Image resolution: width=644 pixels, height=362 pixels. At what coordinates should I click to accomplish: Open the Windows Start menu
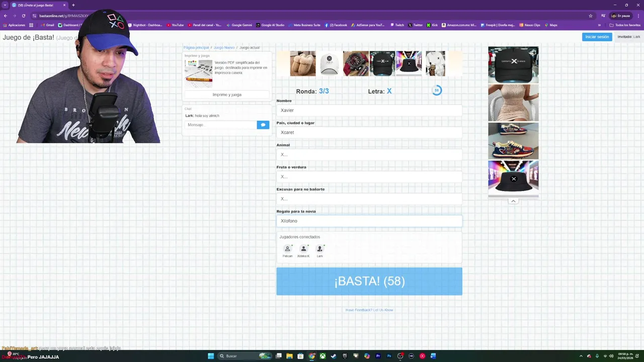point(211,356)
